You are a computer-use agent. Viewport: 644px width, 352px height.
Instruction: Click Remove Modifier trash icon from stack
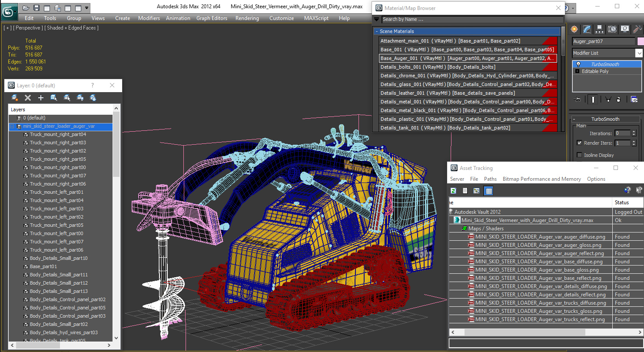(618, 100)
